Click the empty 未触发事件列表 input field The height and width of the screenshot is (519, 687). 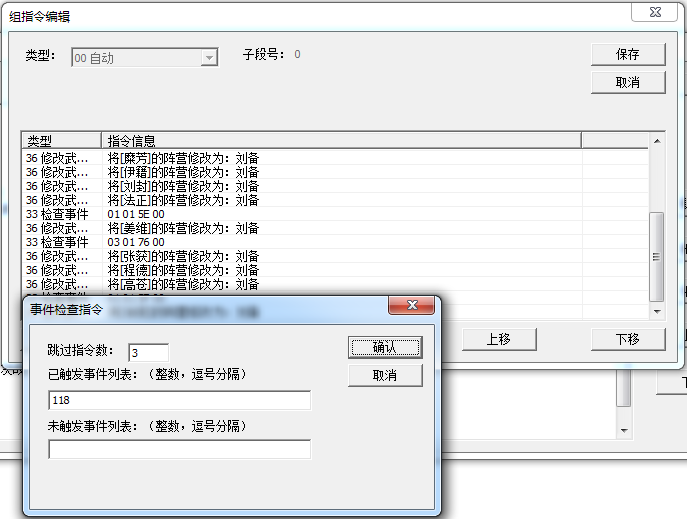coord(180,449)
